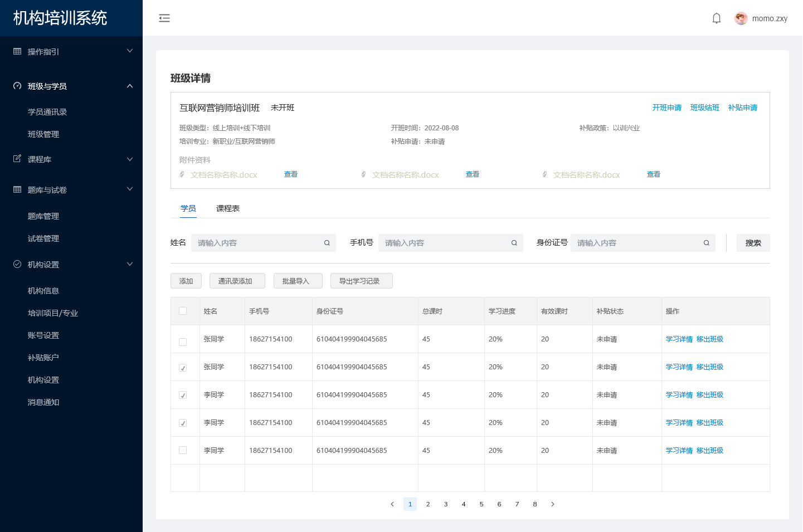Uncheck the second 张同学 row checkbox
Image resolution: width=803 pixels, height=532 pixels.
click(x=183, y=368)
